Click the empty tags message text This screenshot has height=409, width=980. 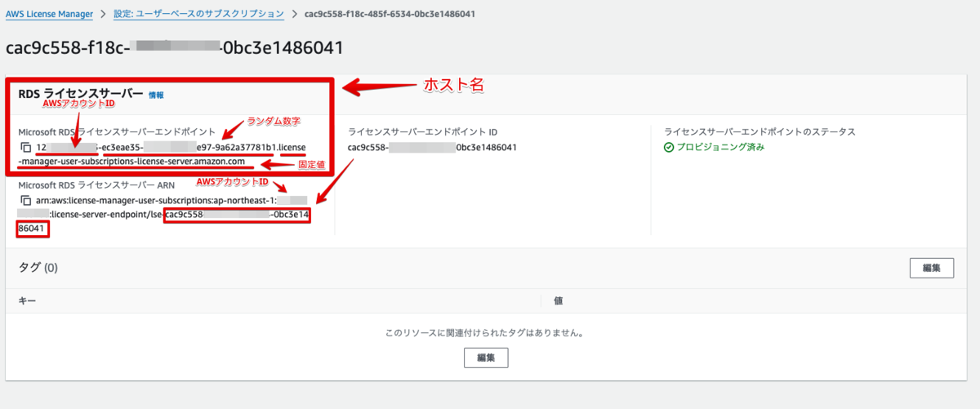tap(487, 333)
